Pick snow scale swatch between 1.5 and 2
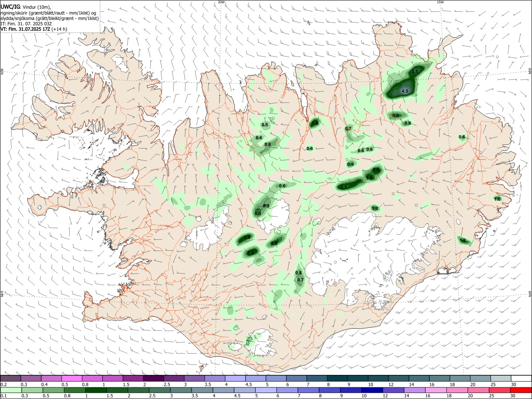The image size is (532, 399). (133, 379)
